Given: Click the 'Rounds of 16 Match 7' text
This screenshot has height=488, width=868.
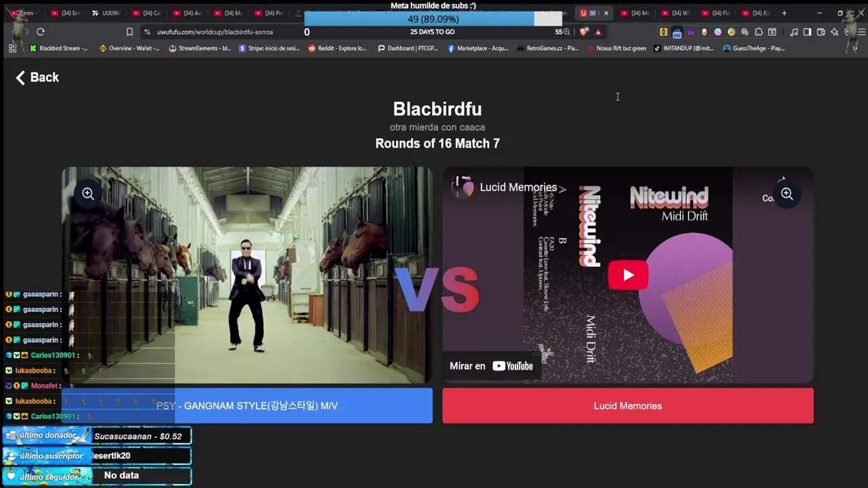Looking at the screenshot, I should tap(437, 143).
